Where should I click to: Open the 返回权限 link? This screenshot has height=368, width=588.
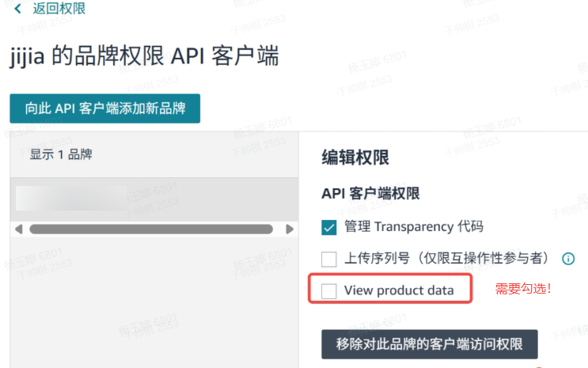[59, 8]
